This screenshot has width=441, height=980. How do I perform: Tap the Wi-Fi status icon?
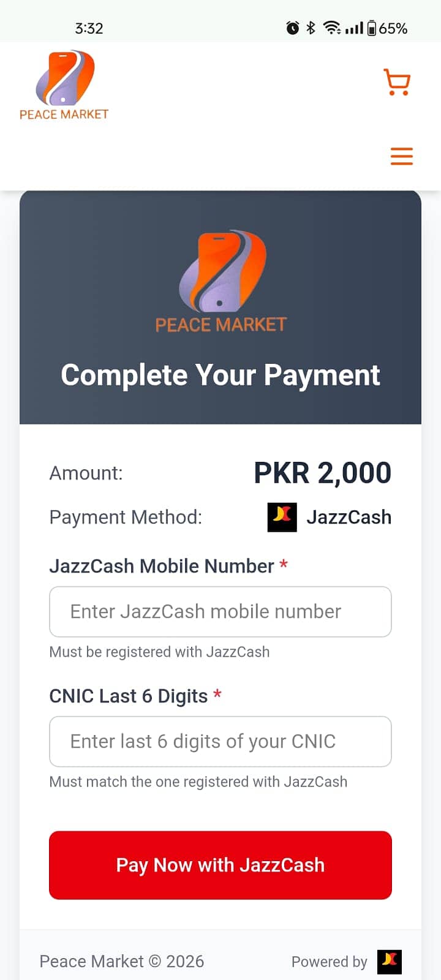[x=333, y=28]
